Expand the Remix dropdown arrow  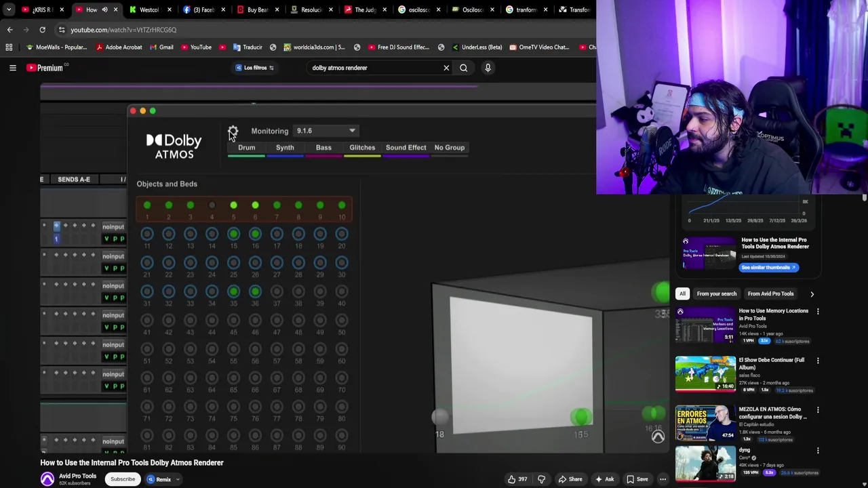click(x=178, y=479)
